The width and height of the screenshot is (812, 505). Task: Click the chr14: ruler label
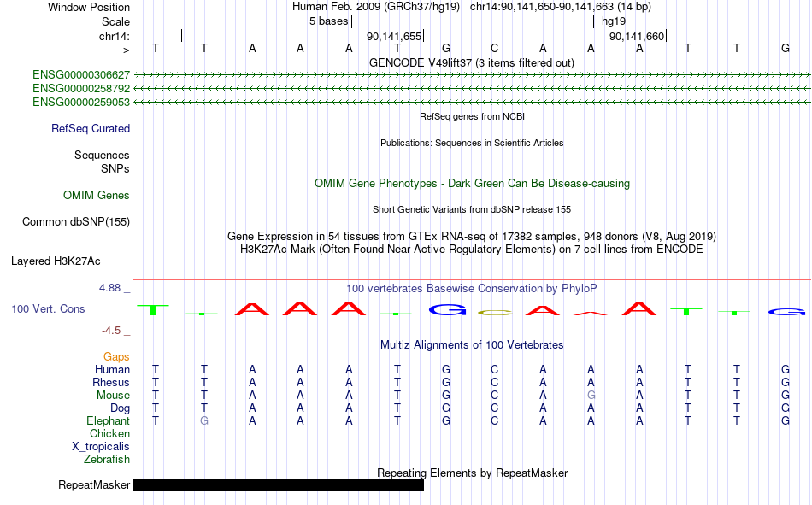[x=115, y=36]
